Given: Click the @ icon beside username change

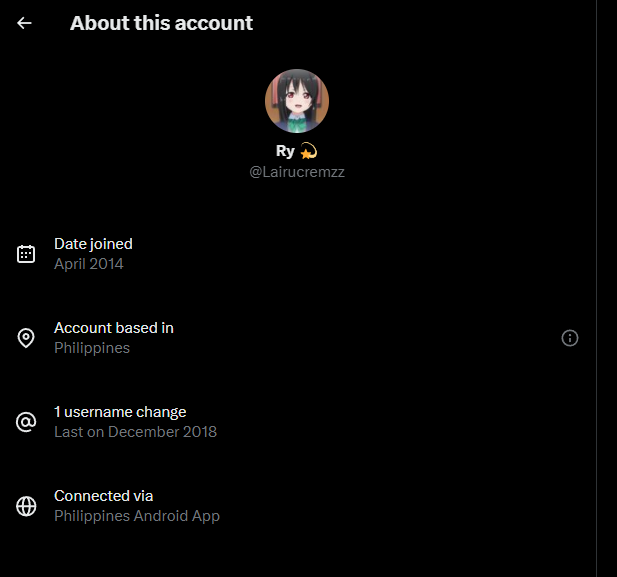Looking at the screenshot, I should (x=26, y=422).
